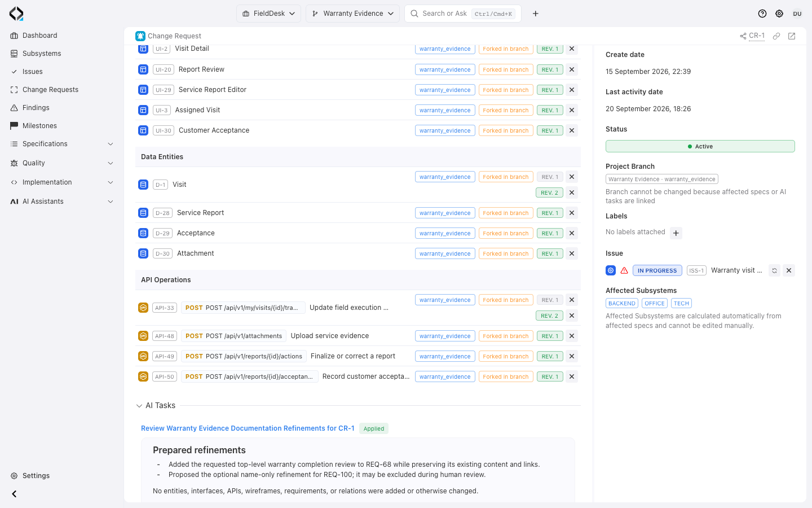Collapse the sidebar with the back arrow
Viewport: 812px width, 508px height.
tap(14, 494)
